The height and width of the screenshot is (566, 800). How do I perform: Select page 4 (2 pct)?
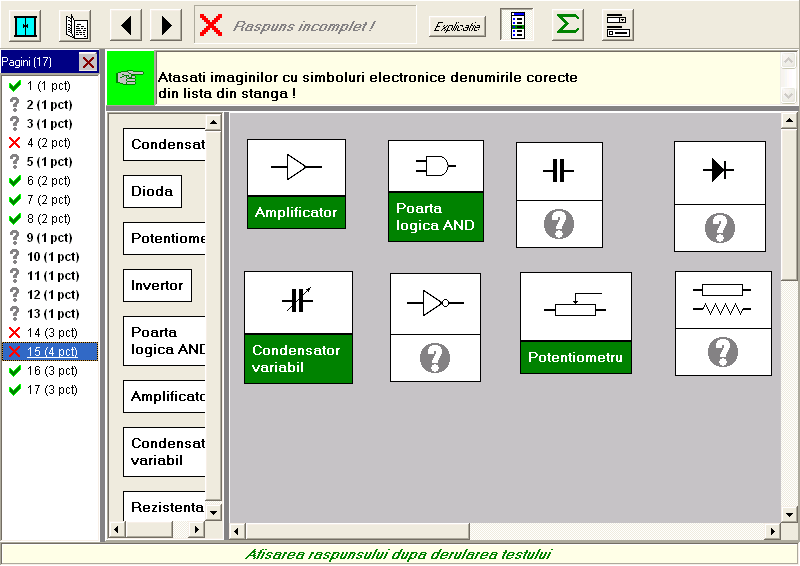click(48, 142)
